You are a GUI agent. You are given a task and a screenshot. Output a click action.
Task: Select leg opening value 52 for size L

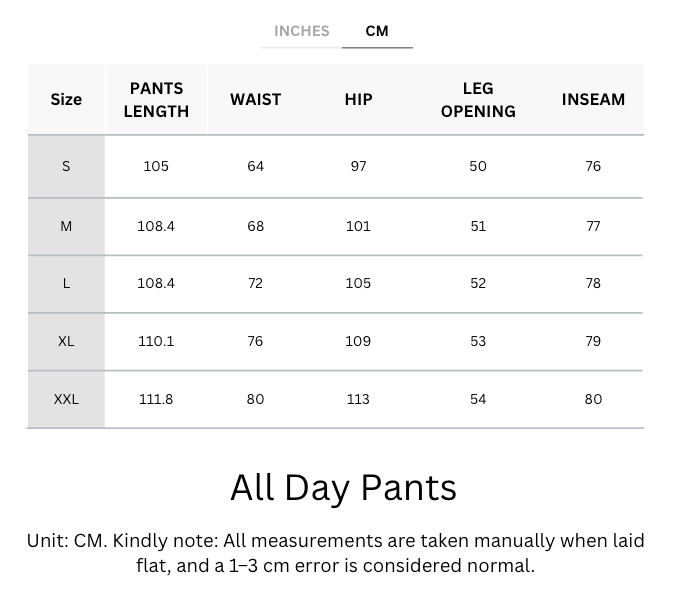[478, 283]
